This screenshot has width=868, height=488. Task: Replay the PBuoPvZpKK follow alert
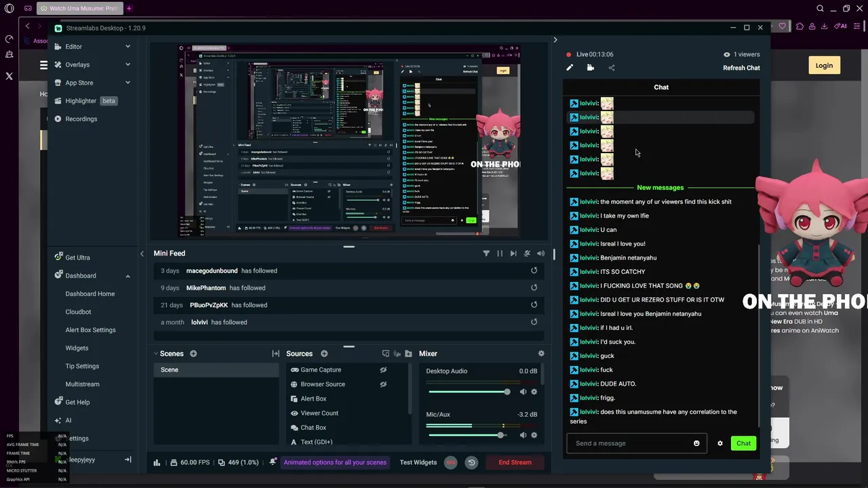click(x=534, y=305)
